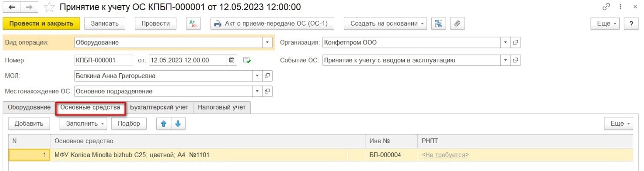Open the document structure of subordination icon

[x=438, y=24]
